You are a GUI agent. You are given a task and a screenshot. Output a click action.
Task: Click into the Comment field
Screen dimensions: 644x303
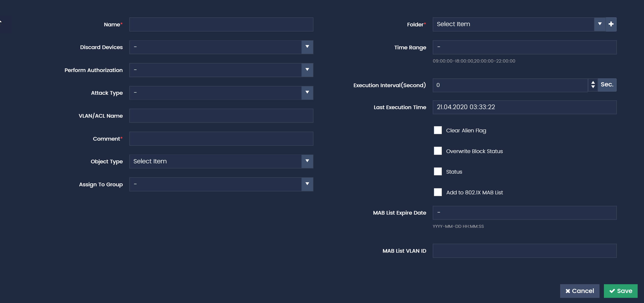click(221, 138)
